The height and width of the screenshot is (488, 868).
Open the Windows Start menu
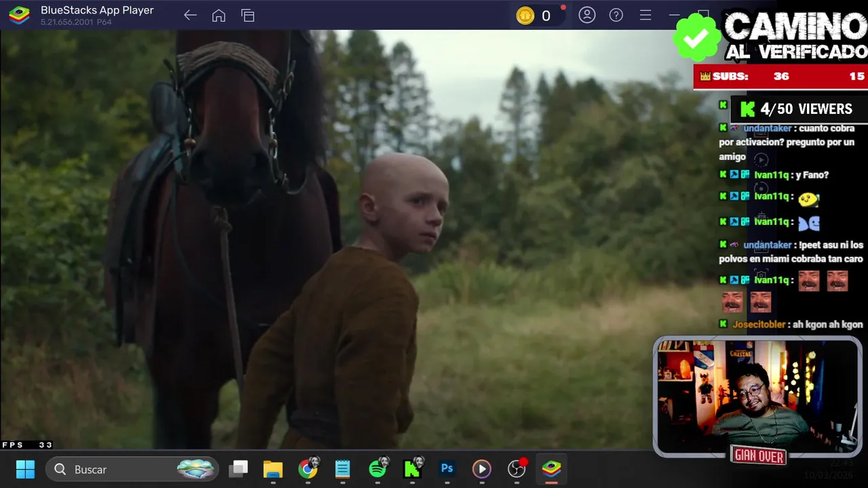coord(25,469)
